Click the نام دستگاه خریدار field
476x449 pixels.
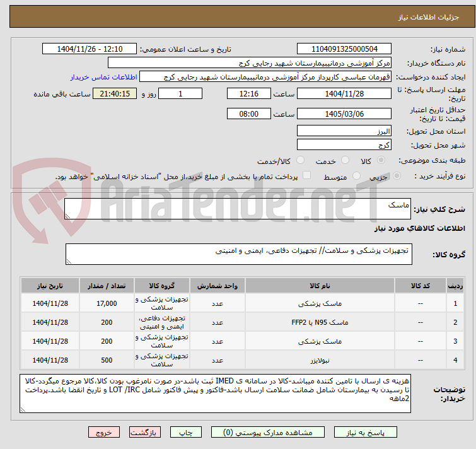[250, 63]
